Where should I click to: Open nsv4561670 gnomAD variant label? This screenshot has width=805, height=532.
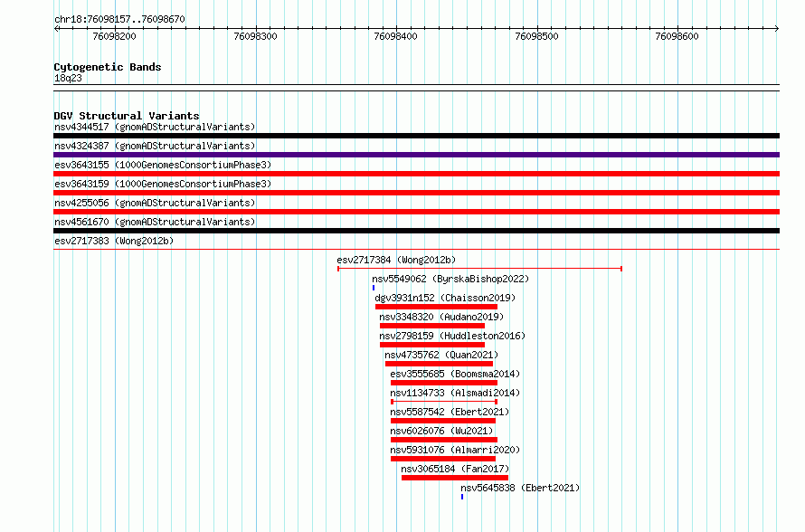coord(155,222)
